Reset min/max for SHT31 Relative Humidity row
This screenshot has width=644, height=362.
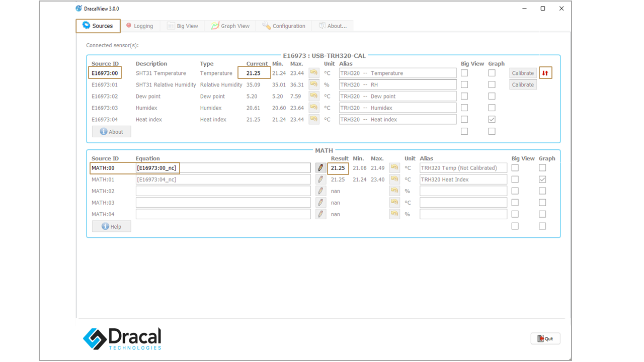(x=314, y=84)
